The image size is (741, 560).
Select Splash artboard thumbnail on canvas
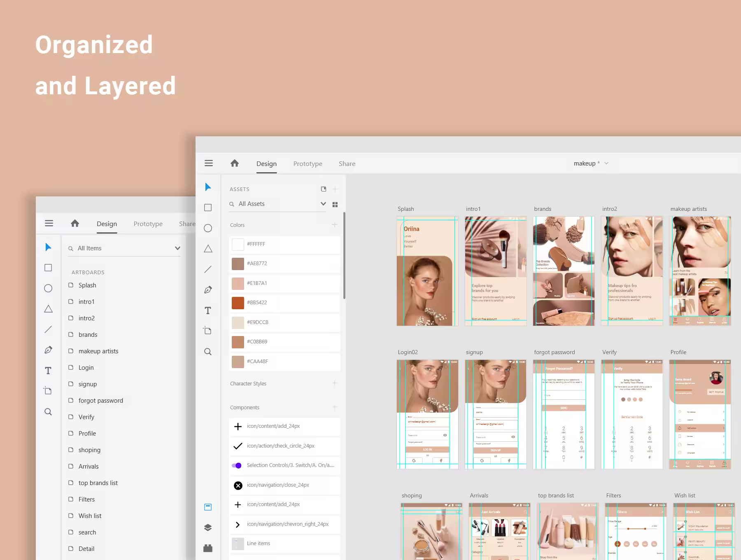point(427,271)
